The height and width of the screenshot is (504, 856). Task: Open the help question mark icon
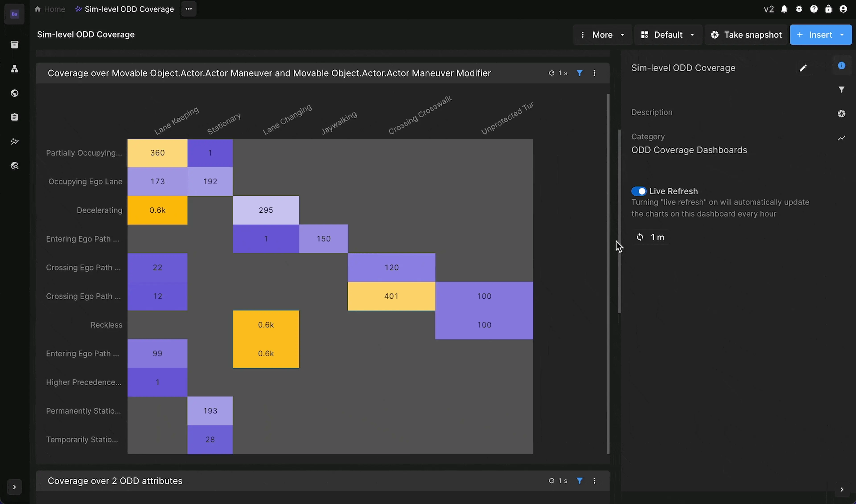[x=814, y=9]
